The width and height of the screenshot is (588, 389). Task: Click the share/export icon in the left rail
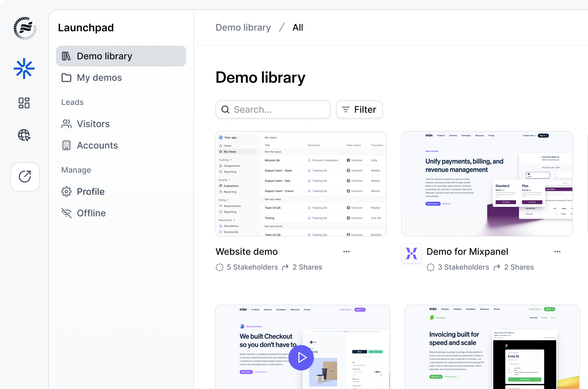coord(25,177)
